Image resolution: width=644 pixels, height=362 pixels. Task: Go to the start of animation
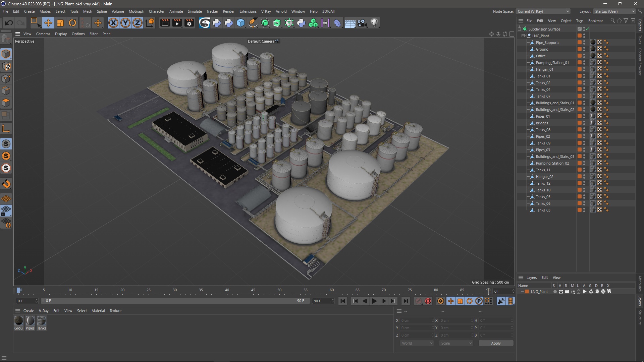[342, 301]
